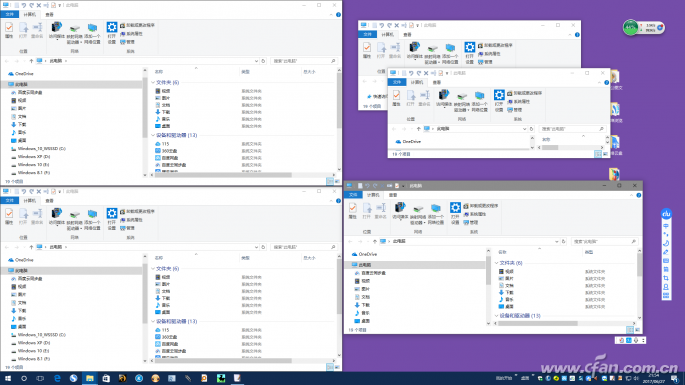Collapse 文件夹 (6) group in lower-left window
685x385 pixels.
[153, 268]
